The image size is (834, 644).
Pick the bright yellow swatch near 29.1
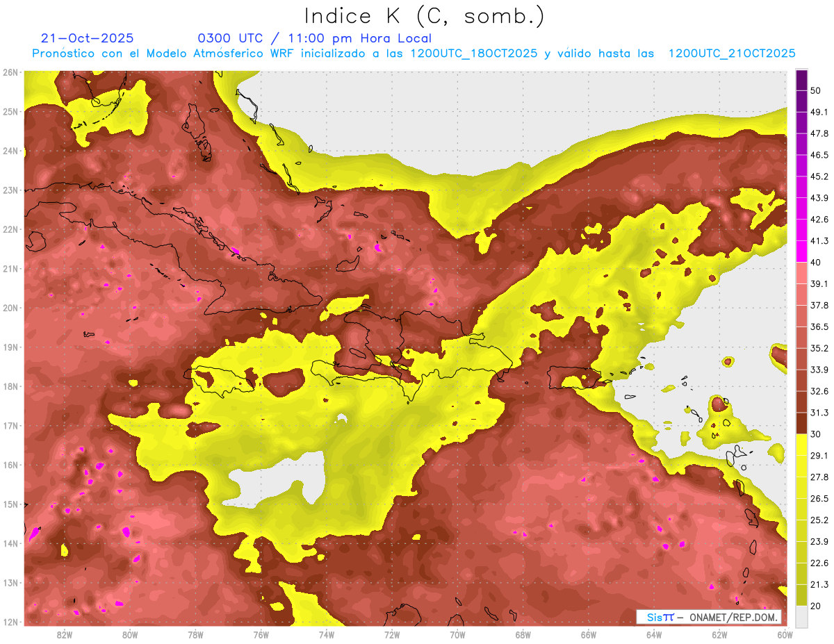(x=801, y=445)
